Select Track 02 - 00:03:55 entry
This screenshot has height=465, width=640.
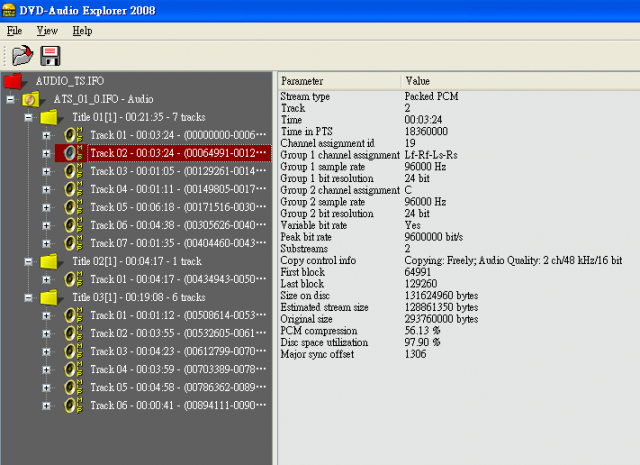178,333
